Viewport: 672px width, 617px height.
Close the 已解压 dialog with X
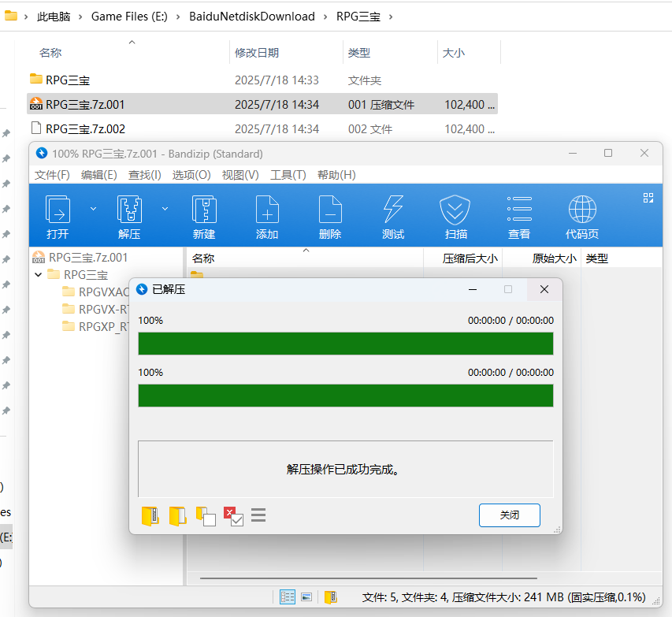coord(544,289)
